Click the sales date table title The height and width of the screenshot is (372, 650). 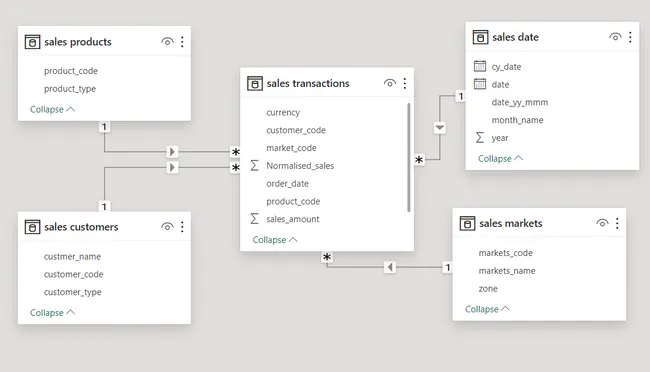(515, 37)
